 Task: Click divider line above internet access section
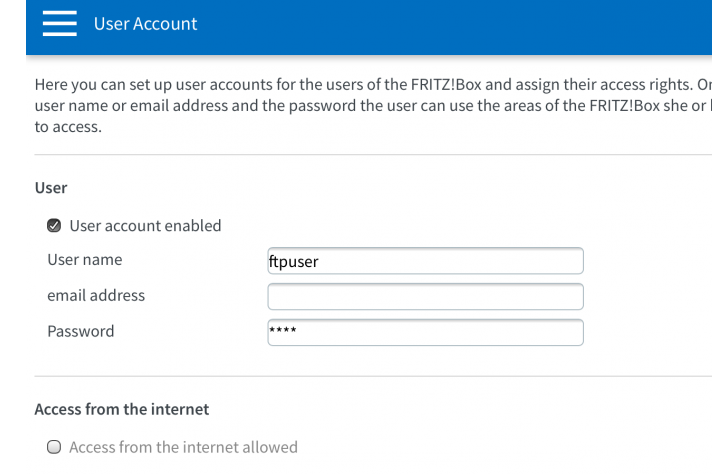tap(370, 377)
